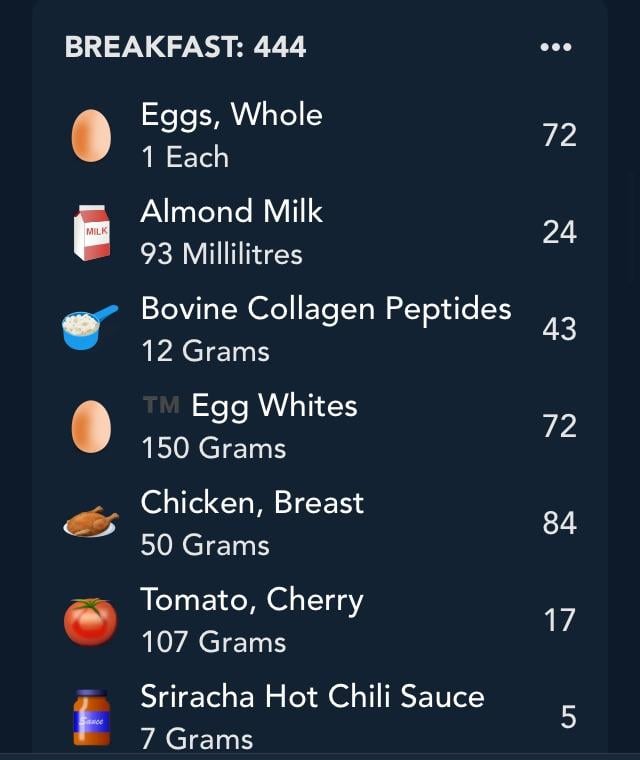Open the Eggs, Whole entry

pos(320,136)
